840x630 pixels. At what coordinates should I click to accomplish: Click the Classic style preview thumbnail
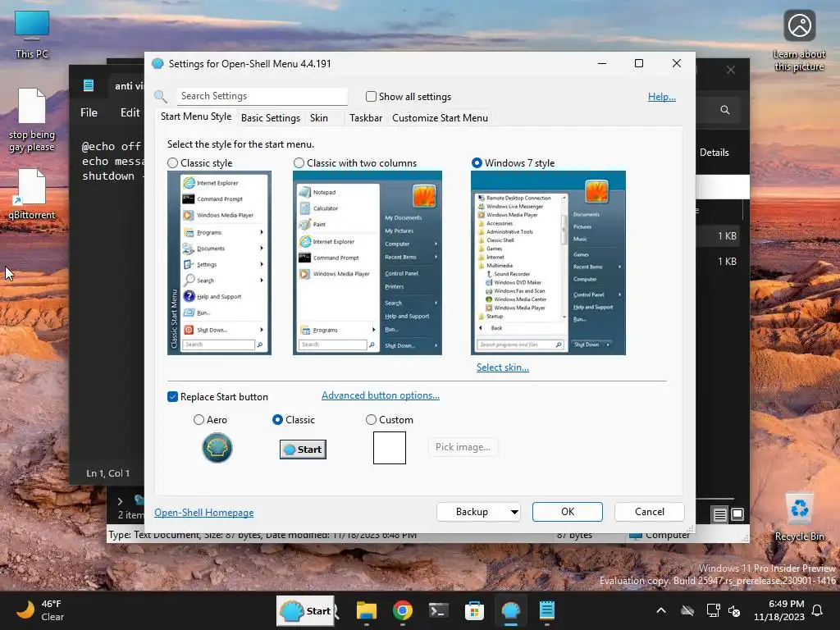coord(220,263)
